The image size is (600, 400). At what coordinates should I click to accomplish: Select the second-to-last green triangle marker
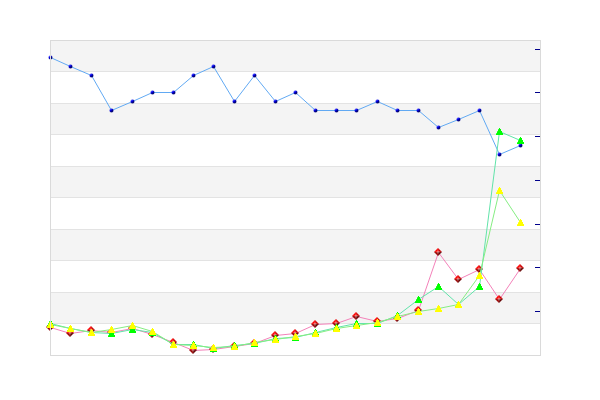pos(499,132)
